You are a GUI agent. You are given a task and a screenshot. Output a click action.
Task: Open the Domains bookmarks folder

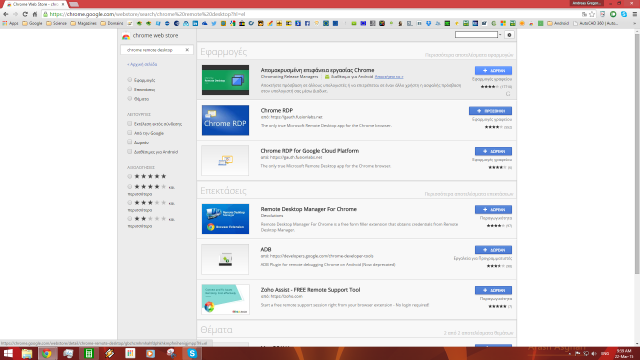[x=111, y=23]
